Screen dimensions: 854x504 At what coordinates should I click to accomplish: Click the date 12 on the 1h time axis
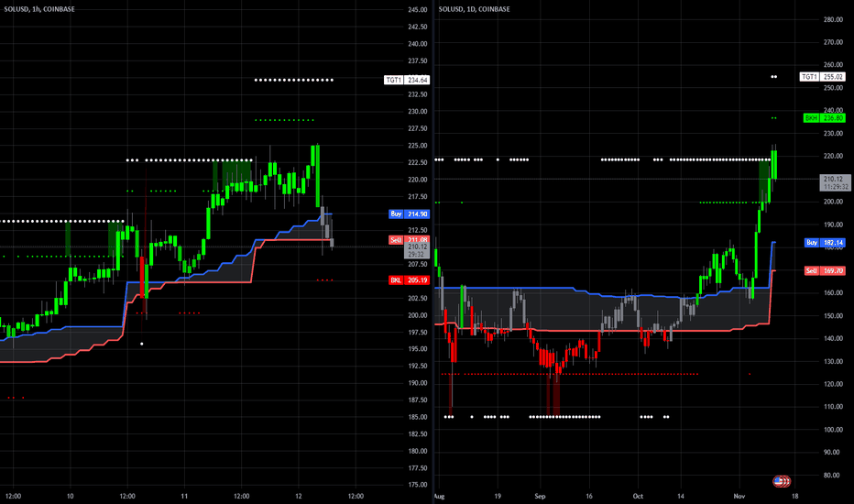[299, 497]
